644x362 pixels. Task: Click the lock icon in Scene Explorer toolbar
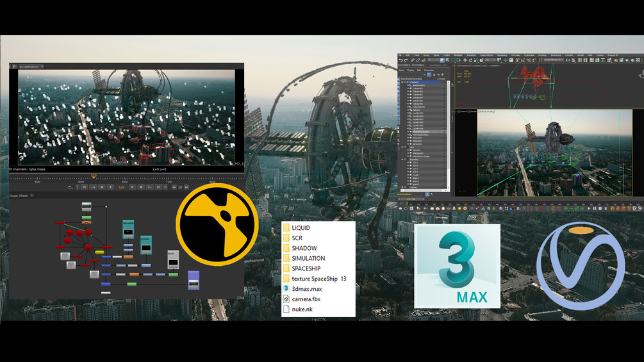pyautogui.click(x=434, y=75)
